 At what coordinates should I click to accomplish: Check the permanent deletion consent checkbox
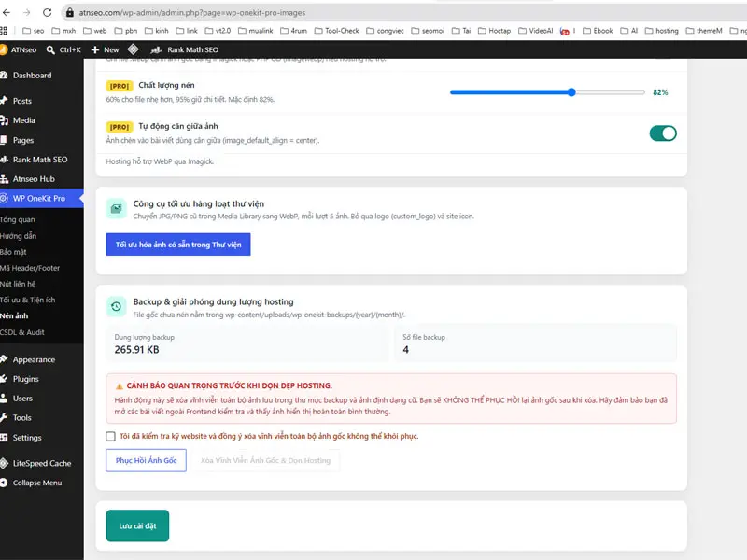110,436
